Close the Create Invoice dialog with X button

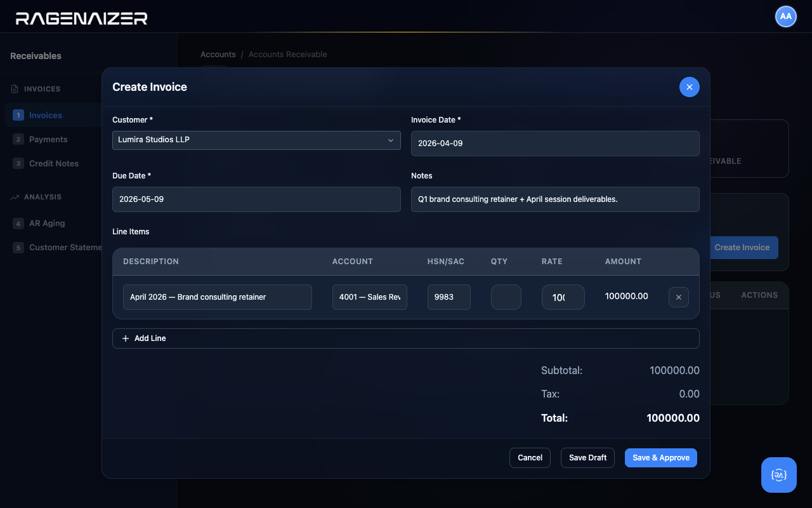pyautogui.click(x=690, y=87)
